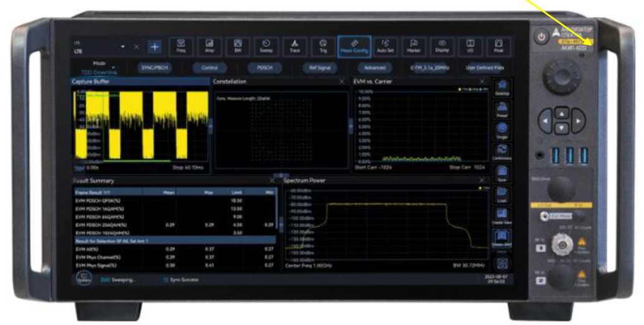644x325 pixels.
Task: Click the Marker flag icon
Action: pyautogui.click(x=413, y=46)
